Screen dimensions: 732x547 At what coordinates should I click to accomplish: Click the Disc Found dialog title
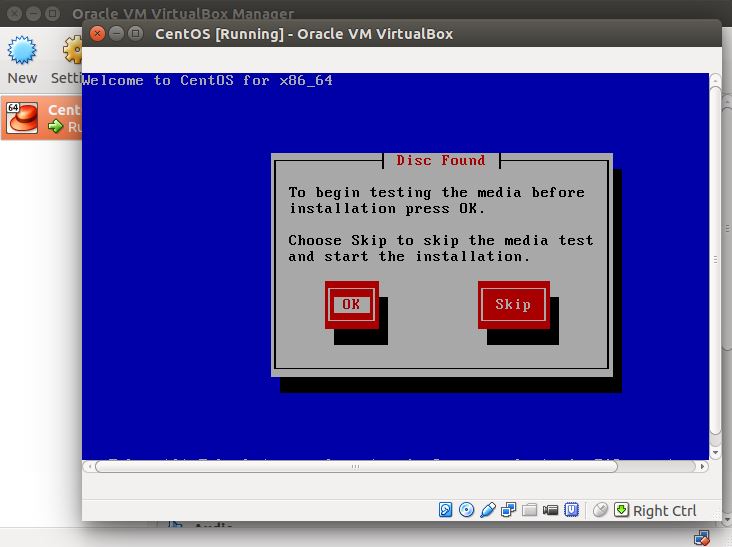[441, 161]
